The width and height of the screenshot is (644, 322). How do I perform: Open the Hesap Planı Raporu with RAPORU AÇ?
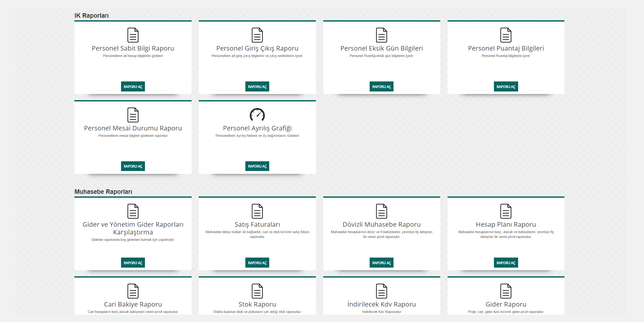click(x=506, y=263)
